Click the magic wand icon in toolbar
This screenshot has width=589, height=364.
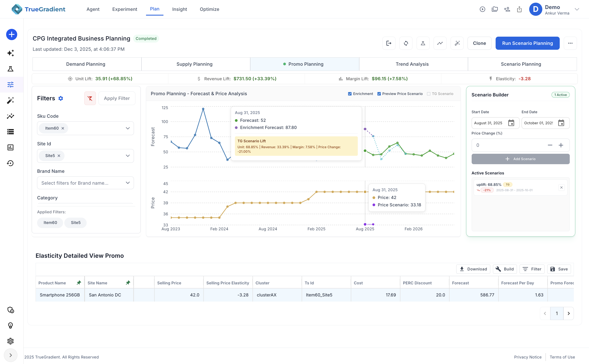pos(457,43)
